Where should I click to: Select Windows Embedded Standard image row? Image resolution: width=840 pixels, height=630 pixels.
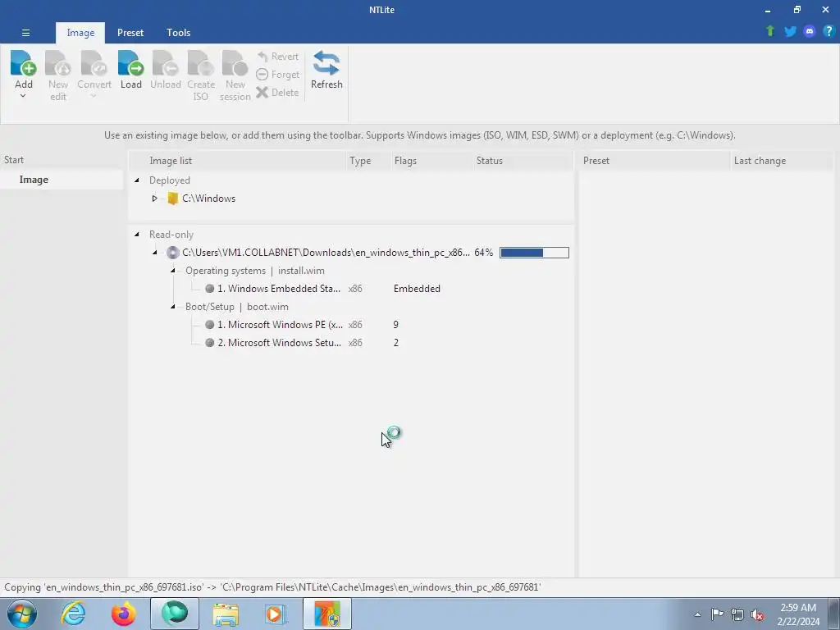click(x=351, y=288)
